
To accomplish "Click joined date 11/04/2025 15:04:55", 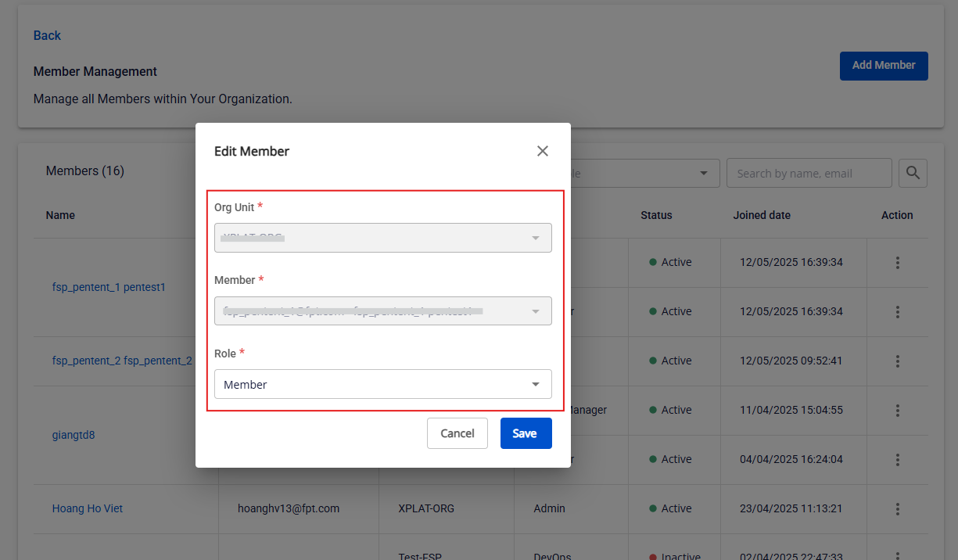I will tap(791, 410).
